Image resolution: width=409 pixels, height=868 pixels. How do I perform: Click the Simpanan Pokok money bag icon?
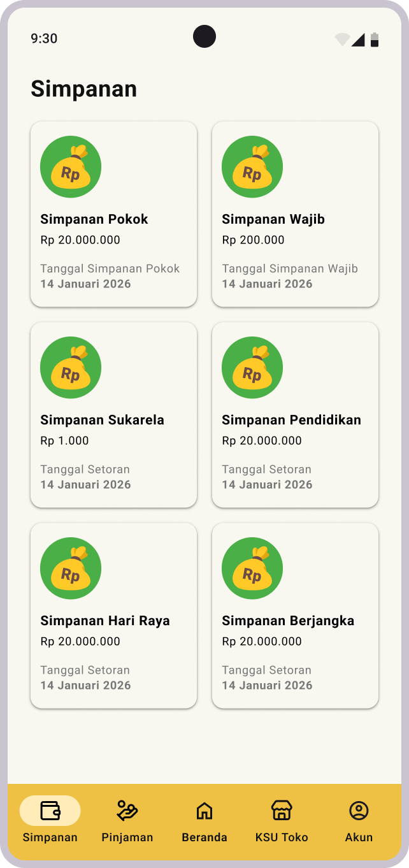click(x=71, y=167)
